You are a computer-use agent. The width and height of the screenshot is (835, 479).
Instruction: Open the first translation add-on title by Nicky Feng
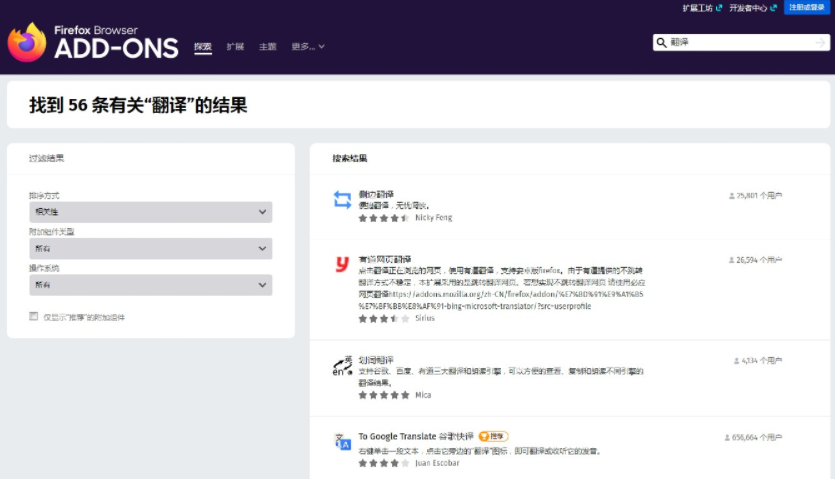tap(376, 194)
